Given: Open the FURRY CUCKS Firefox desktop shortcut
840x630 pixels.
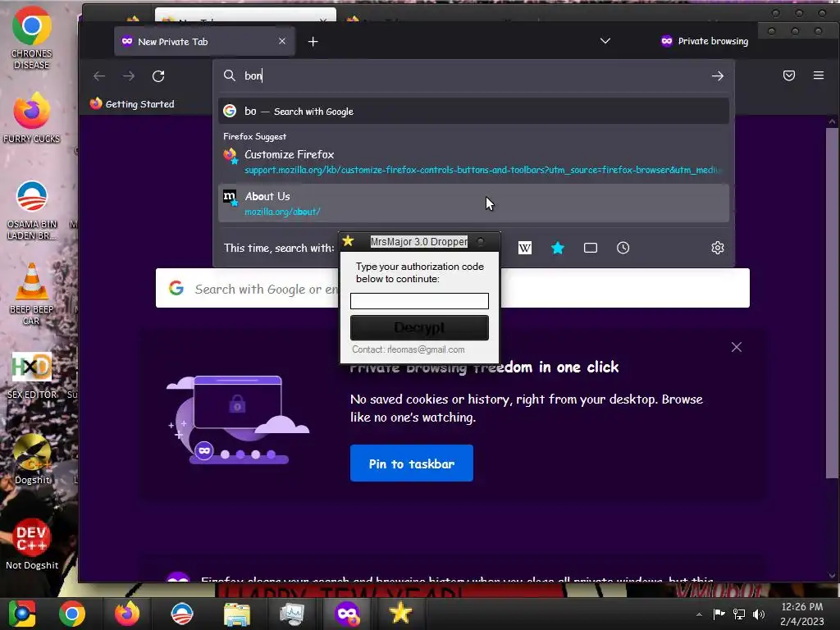Looking at the screenshot, I should pyautogui.click(x=32, y=118).
